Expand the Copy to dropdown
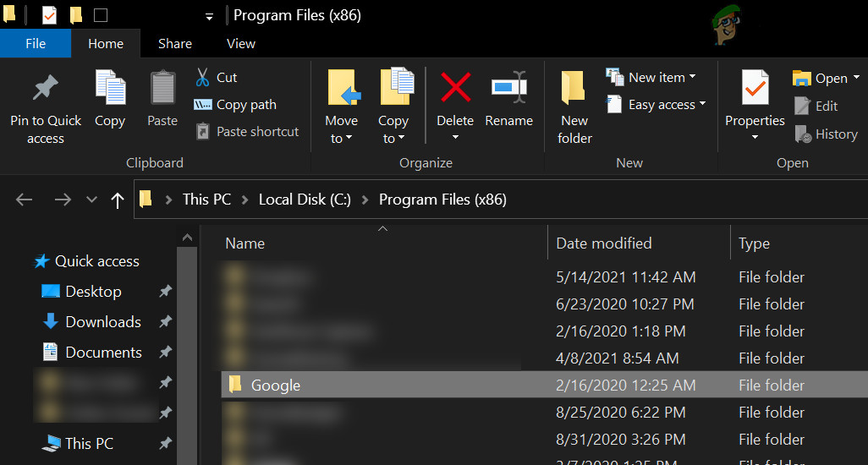 click(393, 139)
